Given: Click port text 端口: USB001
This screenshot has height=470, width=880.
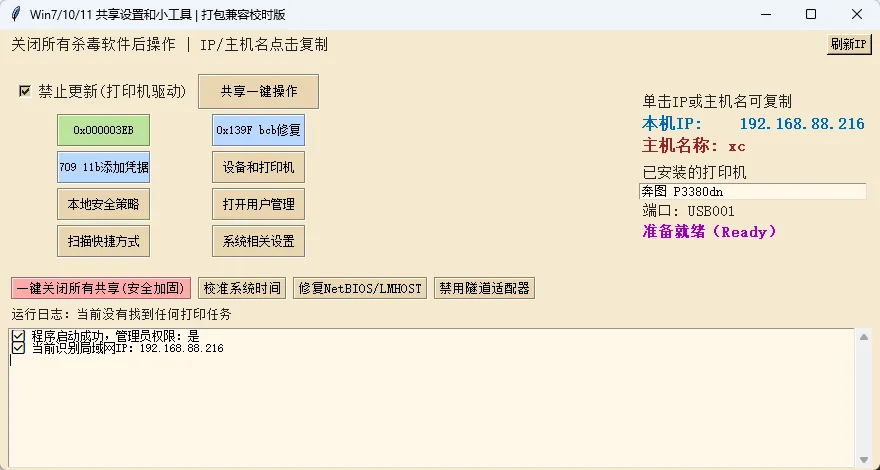Looking at the screenshot, I should [x=689, y=211].
